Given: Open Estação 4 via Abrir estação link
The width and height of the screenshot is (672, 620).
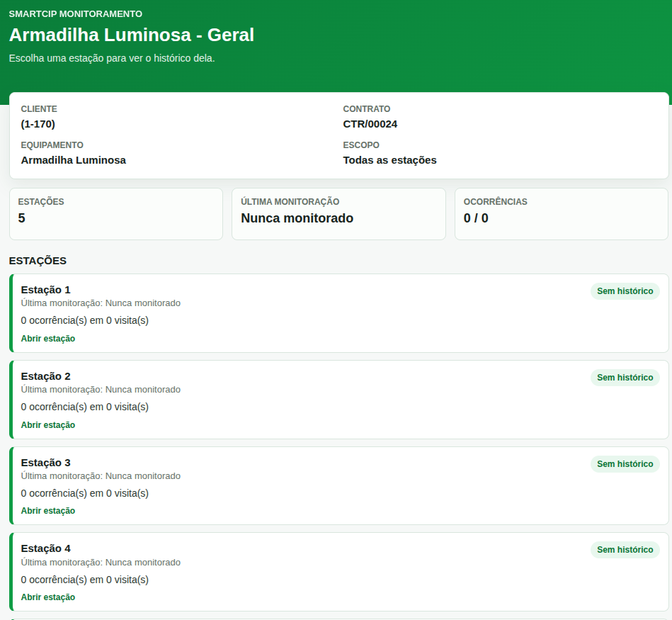Looking at the screenshot, I should point(48,597).
